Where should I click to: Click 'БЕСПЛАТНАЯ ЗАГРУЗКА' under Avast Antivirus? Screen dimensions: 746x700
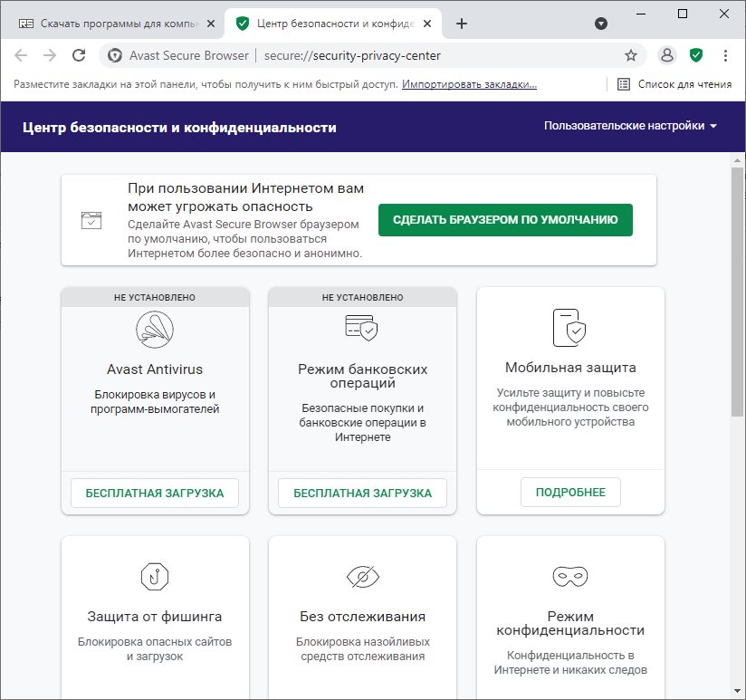click(155, 493)
